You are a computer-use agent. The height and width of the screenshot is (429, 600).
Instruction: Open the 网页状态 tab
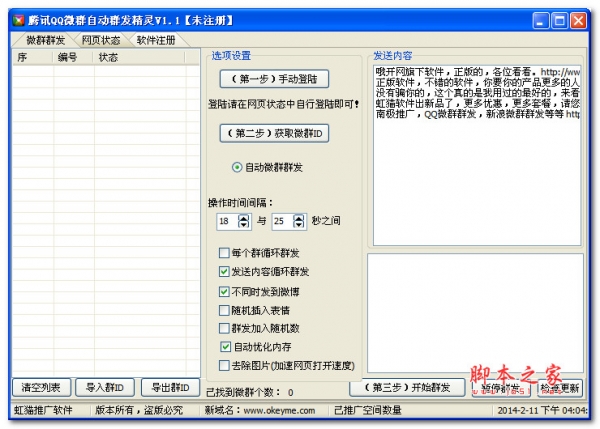click(x=101, y=40)
